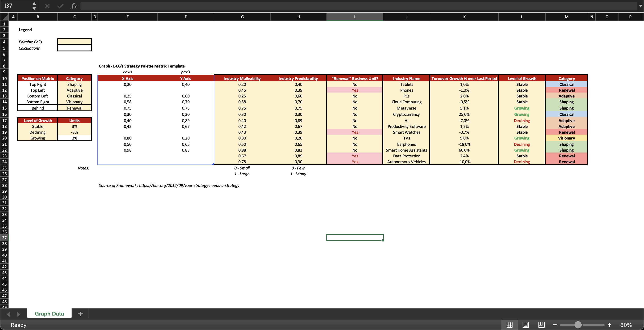The height and width of the screenshot is (330, 644).
Task: Click the Editable Cells legend swatch
Action: pos(74,42)
